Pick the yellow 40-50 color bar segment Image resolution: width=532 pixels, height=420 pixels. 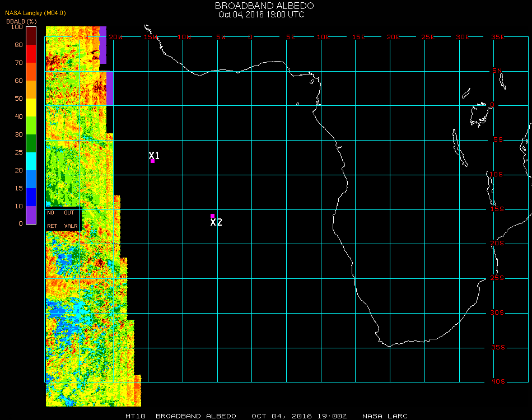point(31,108)
